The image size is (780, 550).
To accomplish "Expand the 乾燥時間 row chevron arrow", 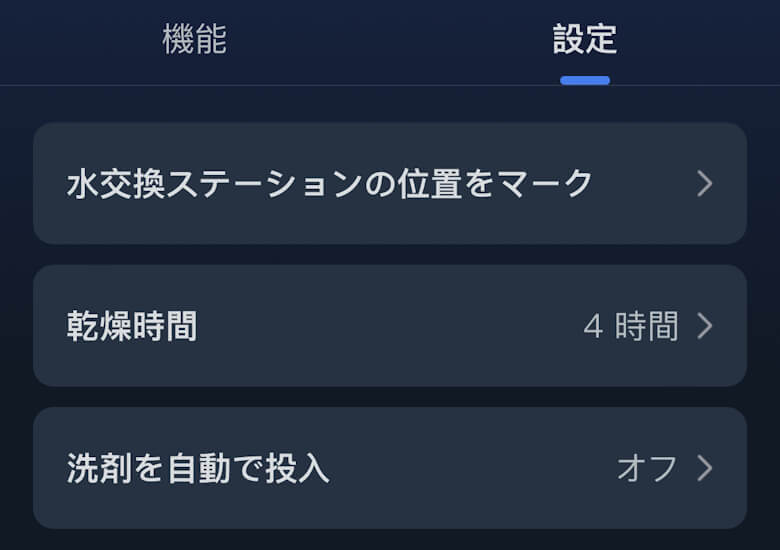I will coord(705,327).
